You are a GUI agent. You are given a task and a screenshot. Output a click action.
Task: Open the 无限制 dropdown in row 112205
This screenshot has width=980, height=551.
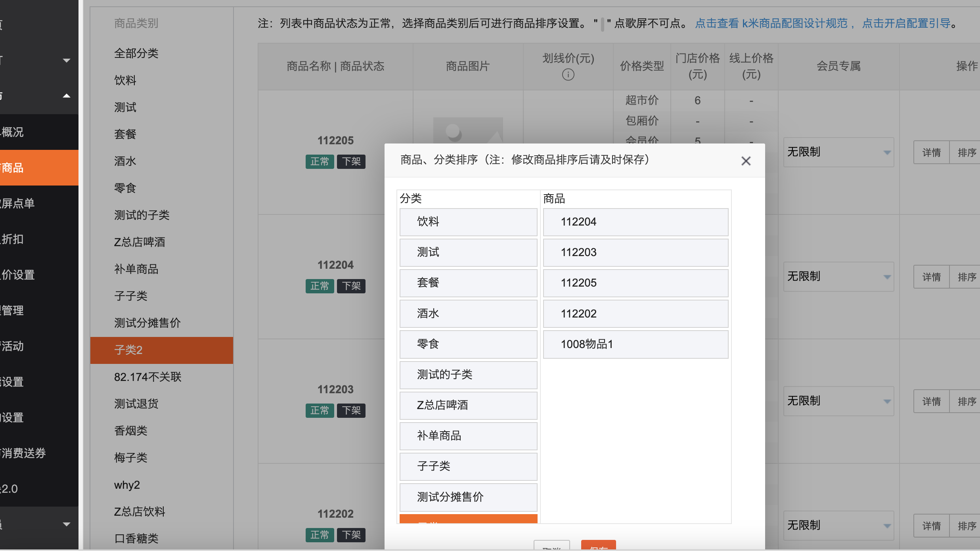(x=838, y=152)
